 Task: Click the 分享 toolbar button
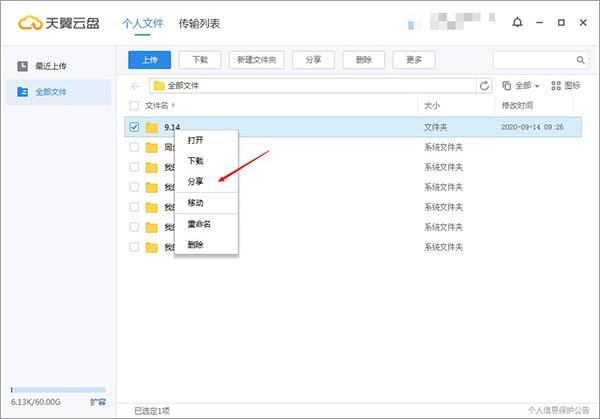click(313, 60)
